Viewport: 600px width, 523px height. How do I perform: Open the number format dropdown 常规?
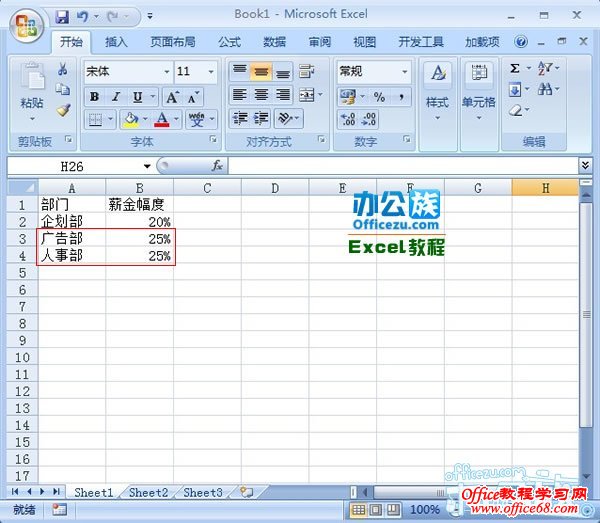click(x=404, y=72)
